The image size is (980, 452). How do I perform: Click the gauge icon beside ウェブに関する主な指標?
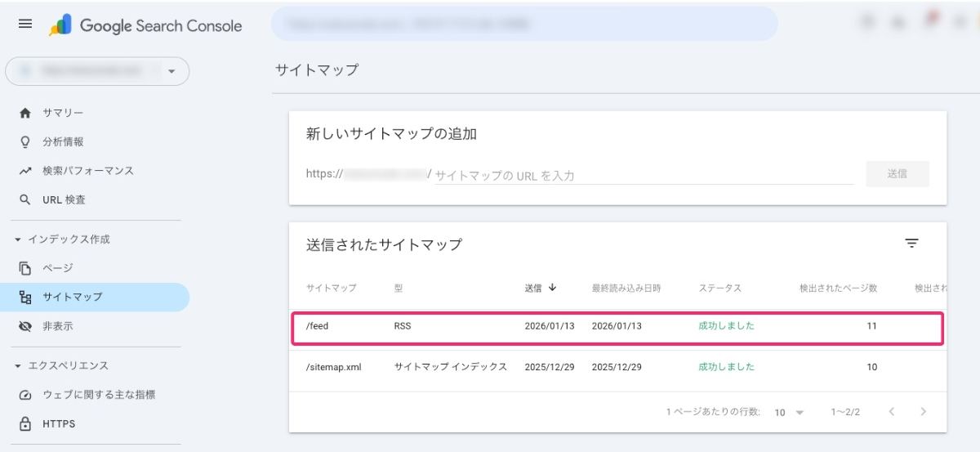point(25,395)
